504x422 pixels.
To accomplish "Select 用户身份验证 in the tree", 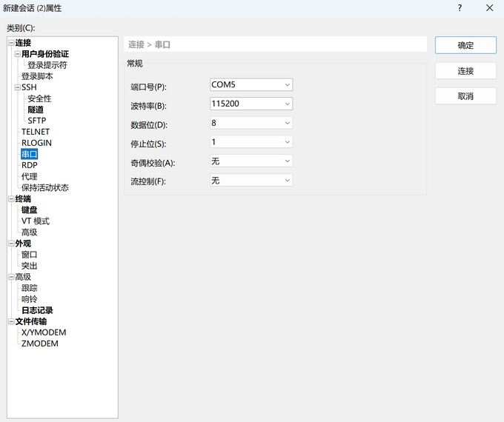I will (45, 54).
